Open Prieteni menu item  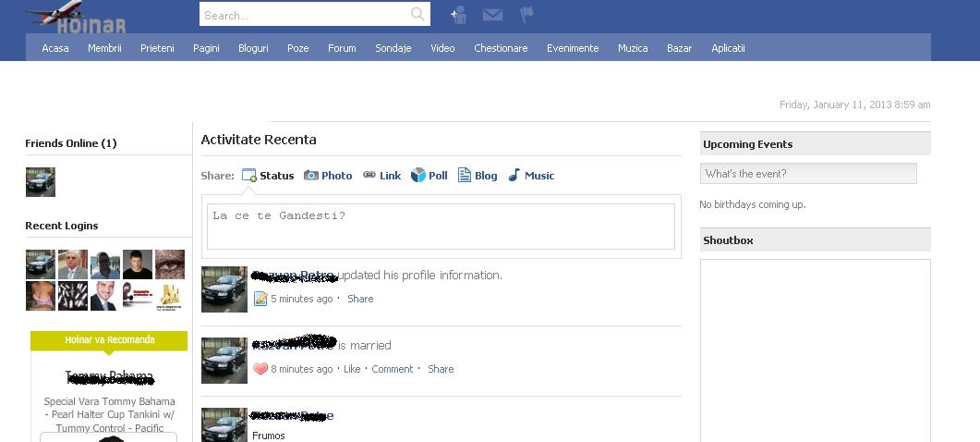[157, 48]
